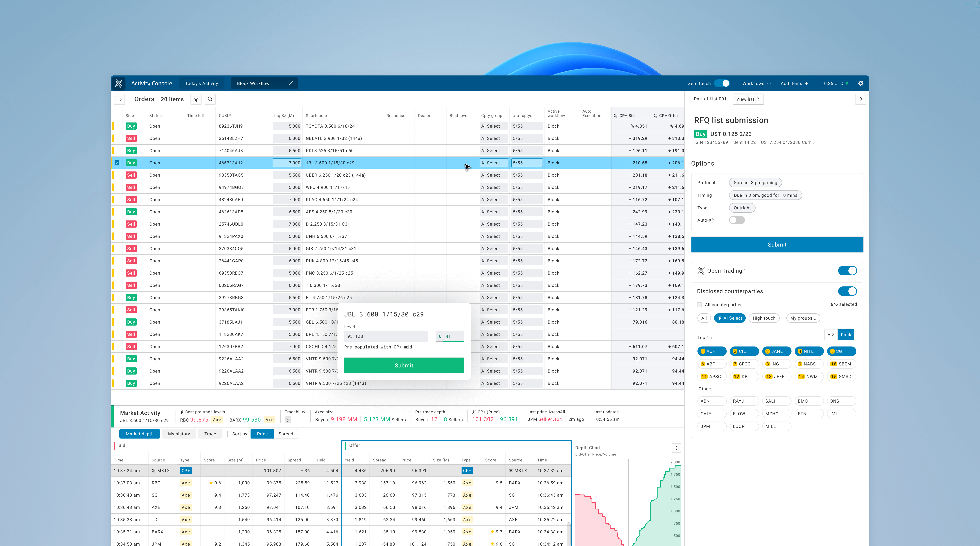Open the orders search magnifier icon

pyautogui.click(x=210, y=99)
